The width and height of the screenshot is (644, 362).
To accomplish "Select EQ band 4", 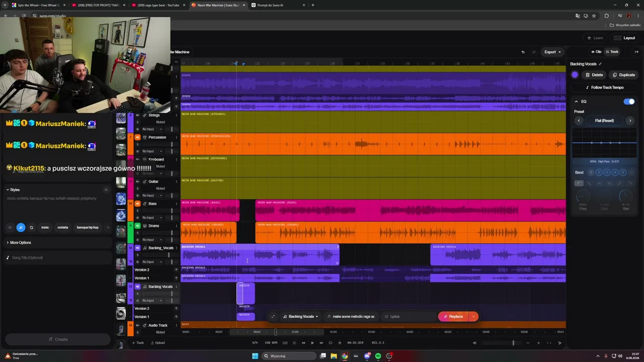I will [x=615, y=172].
